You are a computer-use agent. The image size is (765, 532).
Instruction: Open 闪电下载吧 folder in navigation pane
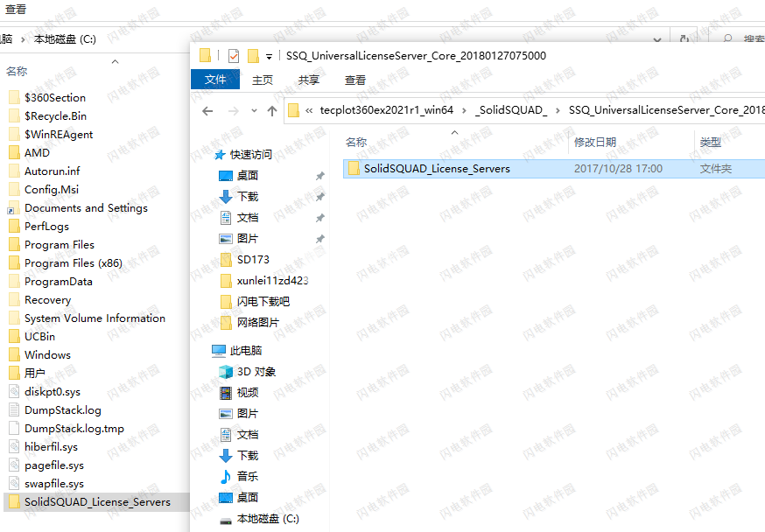point(255,301)
